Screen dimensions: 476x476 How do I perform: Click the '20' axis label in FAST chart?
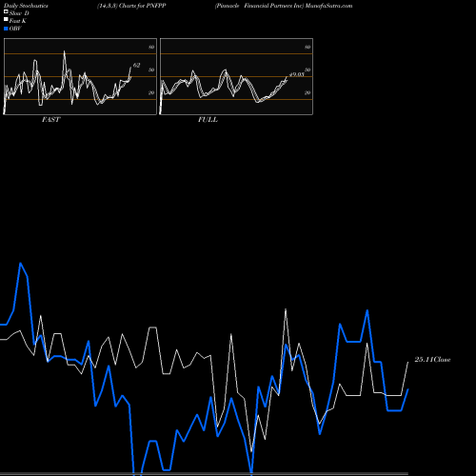[x=151, y=93]
